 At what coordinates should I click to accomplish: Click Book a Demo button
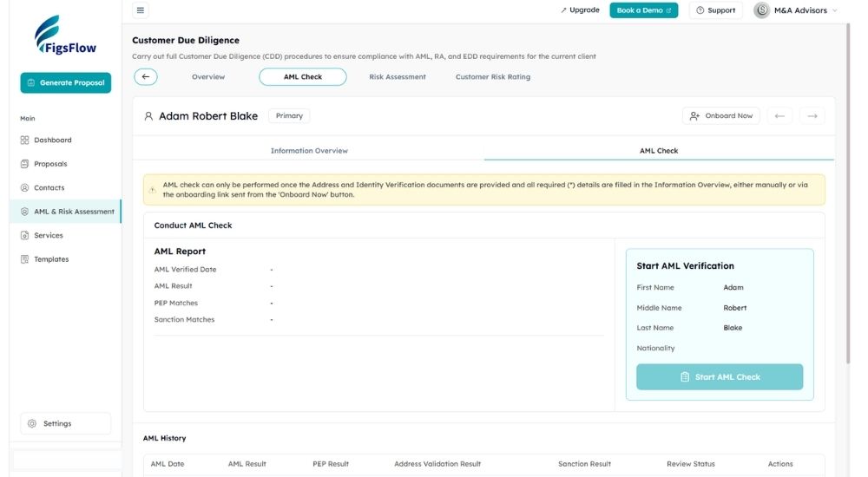click(644, 10)
